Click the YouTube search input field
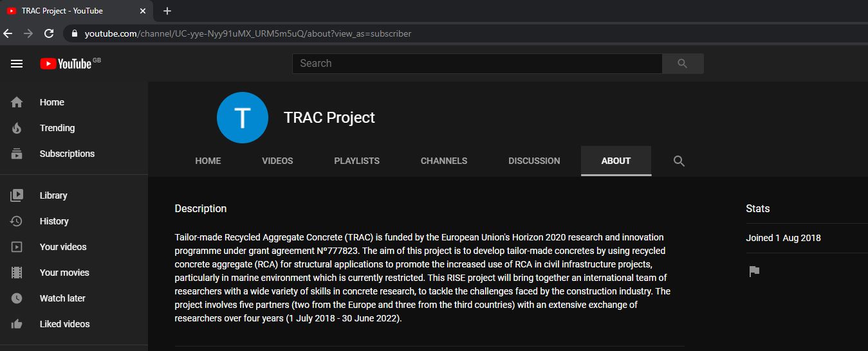This screenshot has height=351, width=868. 477,64
